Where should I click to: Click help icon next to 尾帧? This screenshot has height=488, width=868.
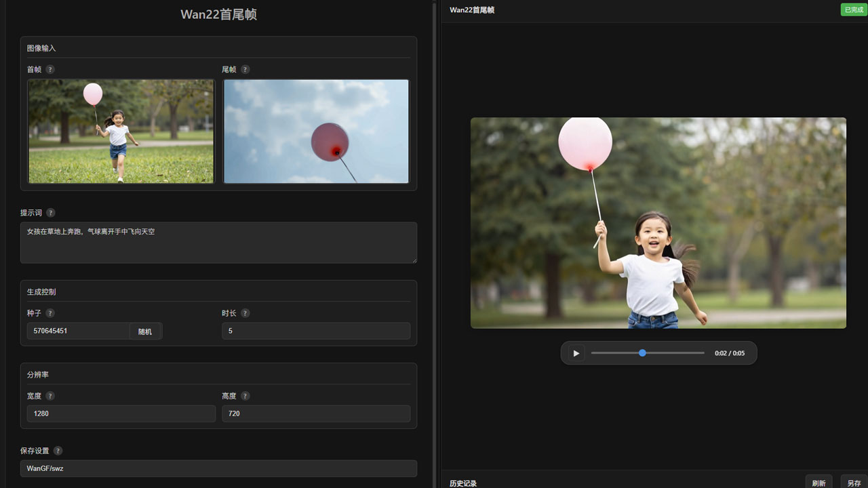(245, 69)
